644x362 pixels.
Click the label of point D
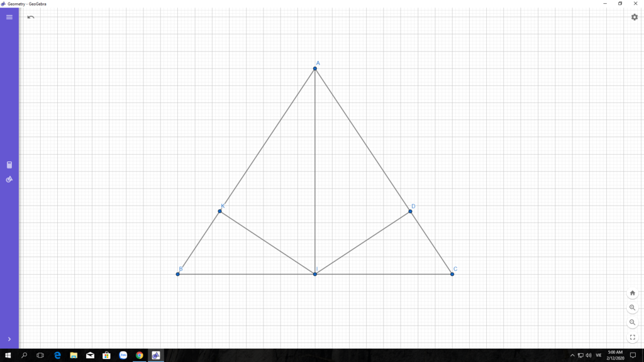[413, 206]
